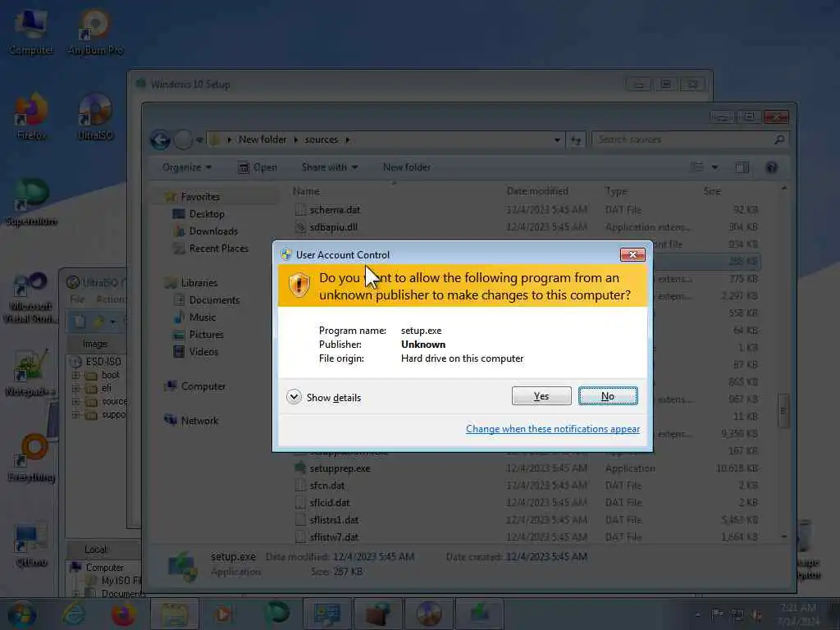Select Videos library

[203, 351]
